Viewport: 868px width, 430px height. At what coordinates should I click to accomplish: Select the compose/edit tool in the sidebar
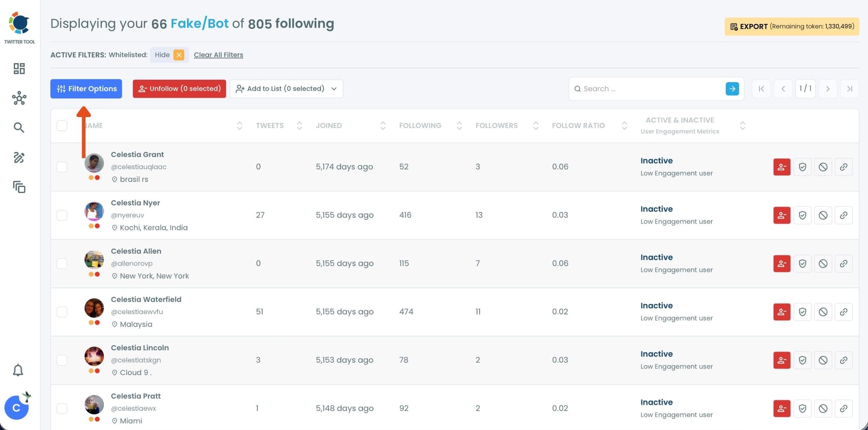pyautogui.click(x=19, y=158)
